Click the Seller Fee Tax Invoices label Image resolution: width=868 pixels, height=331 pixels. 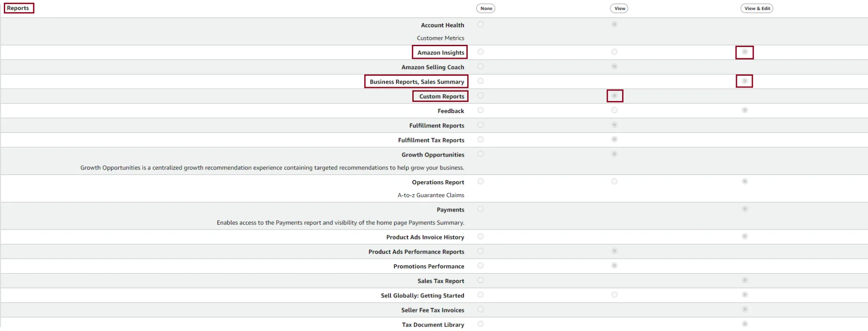433,310
